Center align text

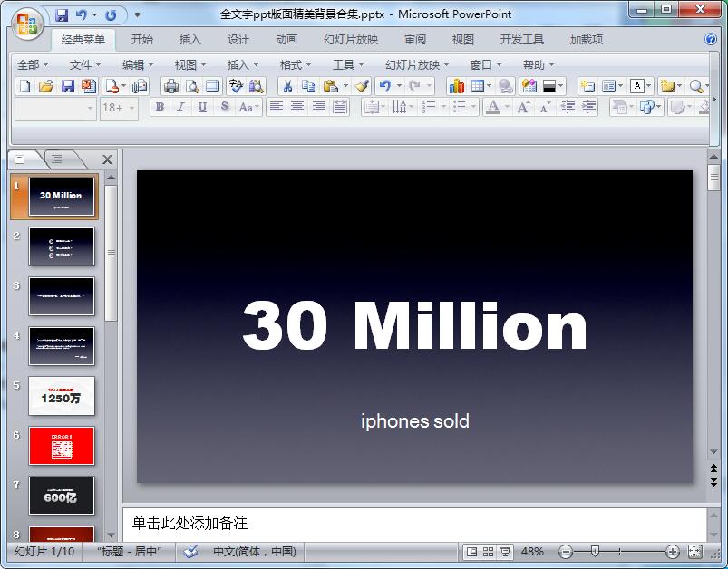tap(297, 108)
